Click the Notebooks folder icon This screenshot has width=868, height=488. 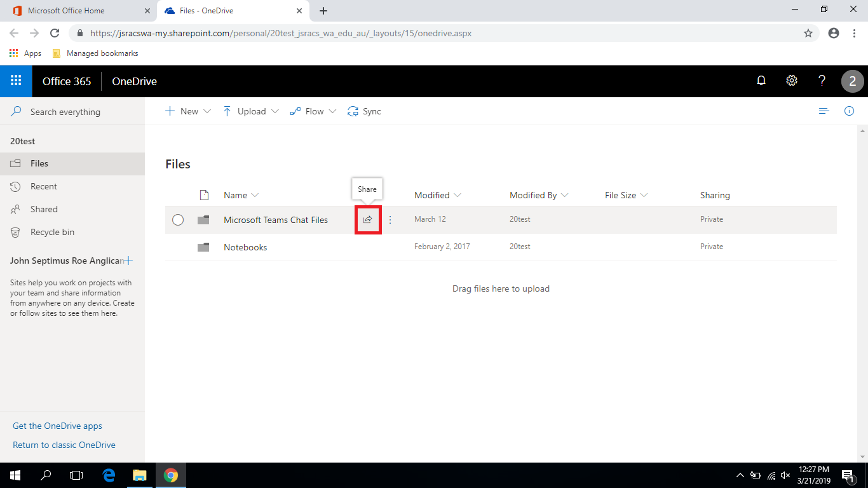203,247
